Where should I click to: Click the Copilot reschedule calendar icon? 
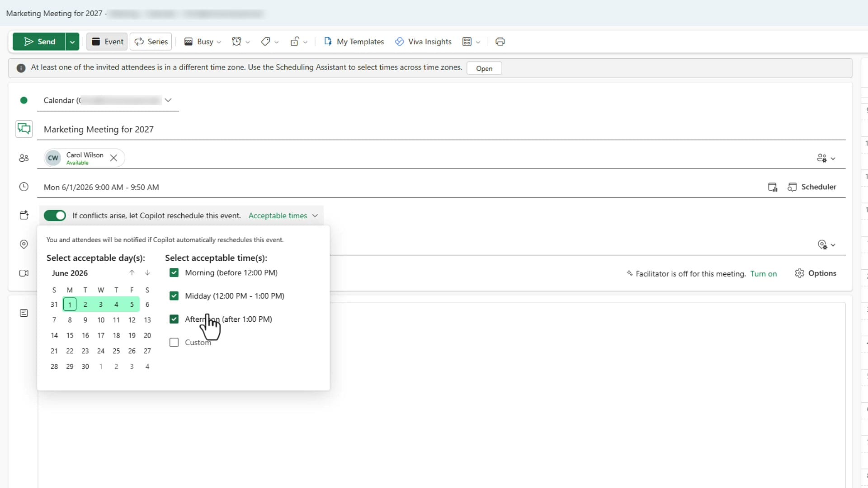coord(24,216)
